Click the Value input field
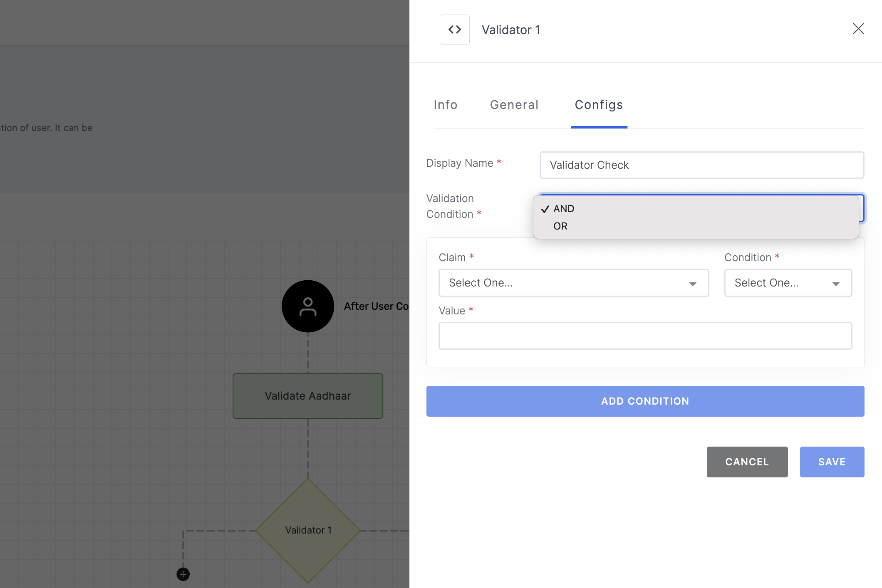 645,335
